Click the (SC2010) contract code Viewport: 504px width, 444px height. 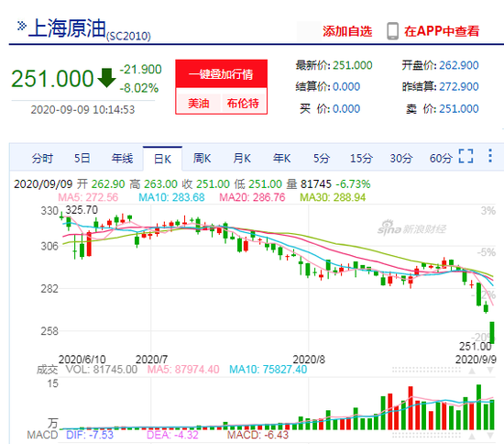coord(128,36)
